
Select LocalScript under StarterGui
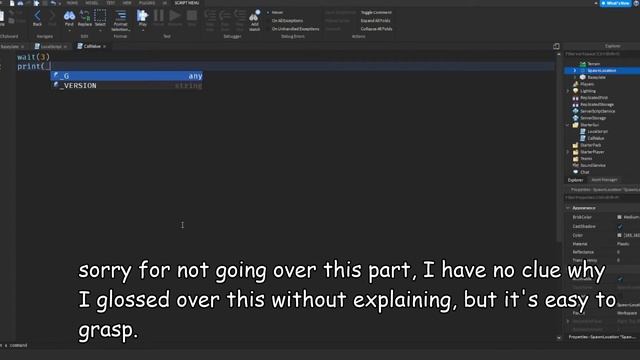pyautogui.click(x=598, y=131)
